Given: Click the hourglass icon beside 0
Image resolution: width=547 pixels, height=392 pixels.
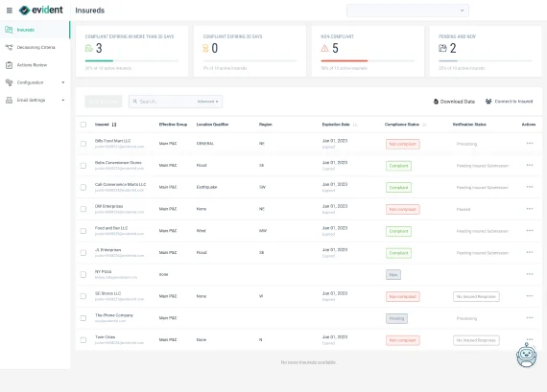Looking at the screenshot, I should [x=205, y=48].
